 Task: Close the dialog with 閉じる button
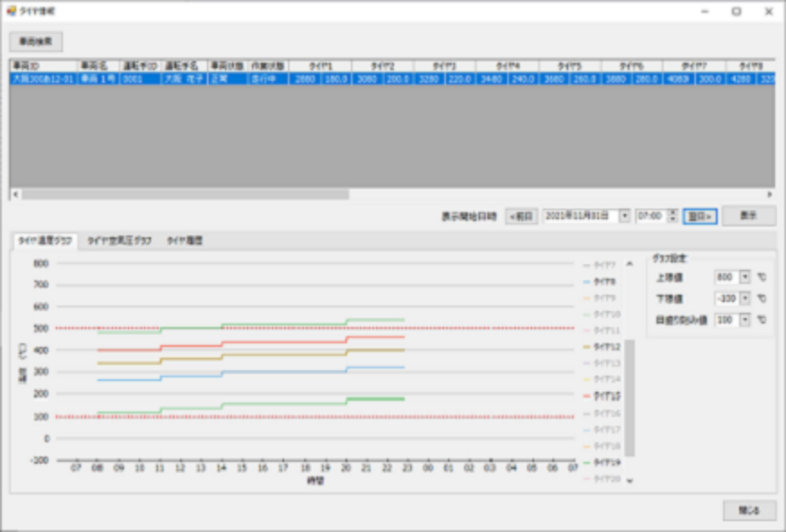[x=749, y=510]
